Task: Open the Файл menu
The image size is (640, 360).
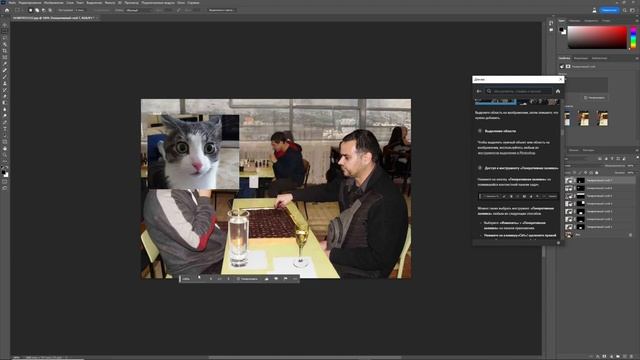Action: (12, 2)
